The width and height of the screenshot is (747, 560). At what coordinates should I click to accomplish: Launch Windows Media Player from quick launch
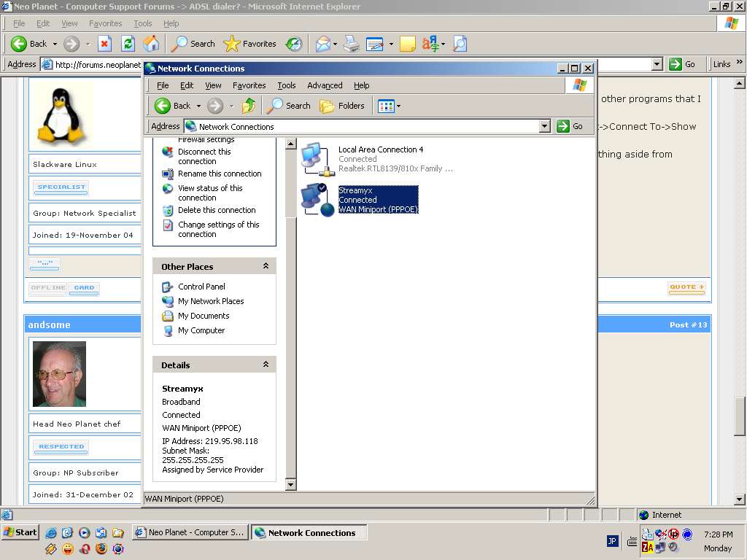[85, 533]
